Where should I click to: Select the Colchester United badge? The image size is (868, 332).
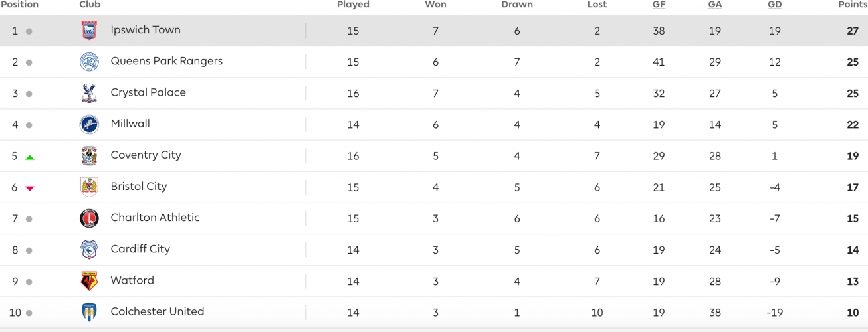click(x=89, y=312)
